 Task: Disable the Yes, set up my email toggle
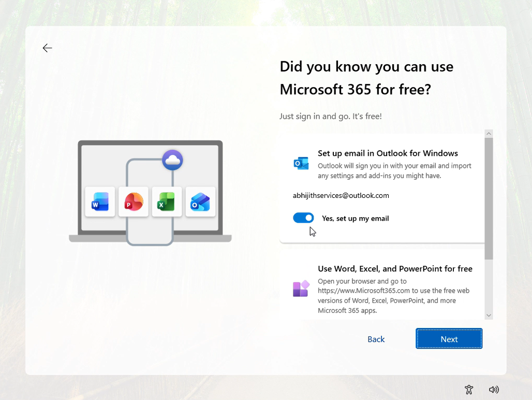click(x=303, y=218)
